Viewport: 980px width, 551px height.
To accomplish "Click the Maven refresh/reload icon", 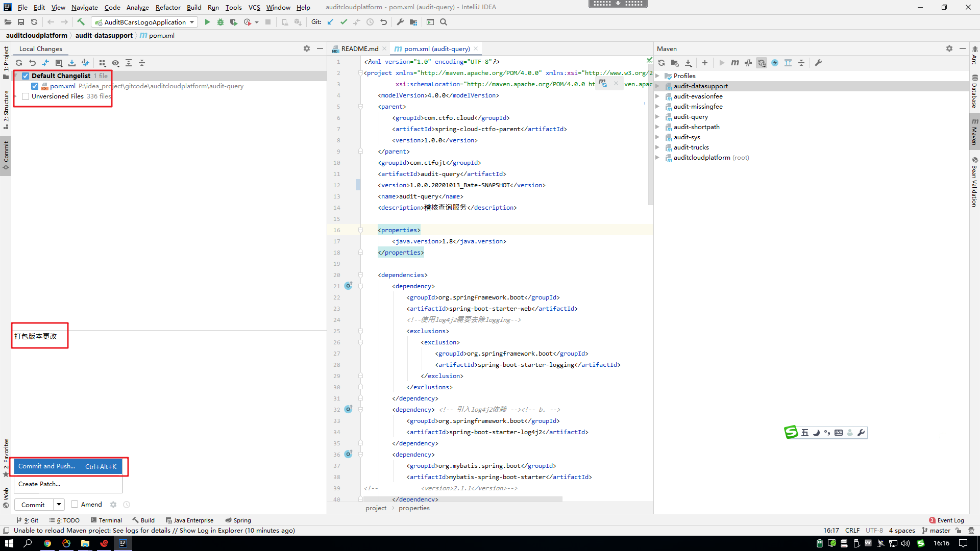I will [x=663, y=63].
